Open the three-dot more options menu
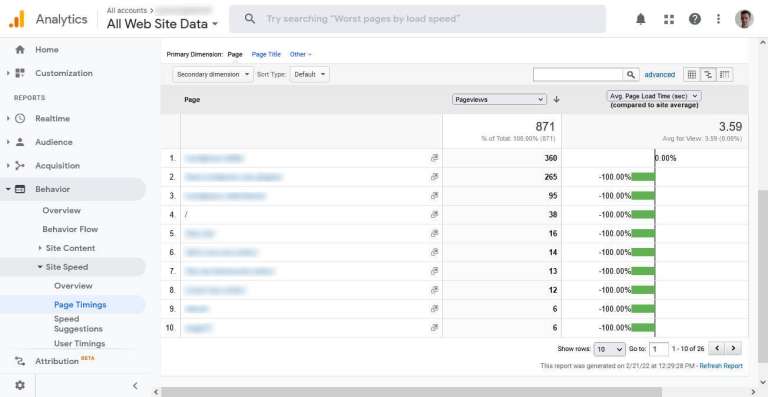 [x=718, y=19]
